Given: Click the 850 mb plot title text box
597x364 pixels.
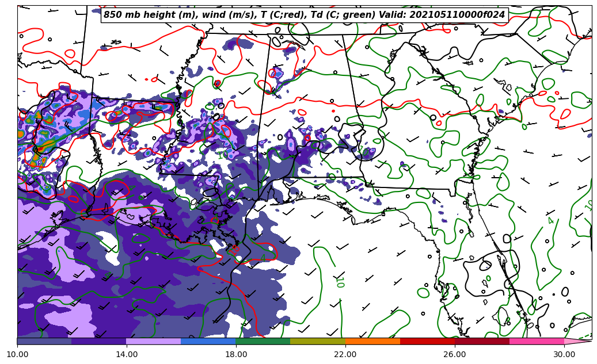Looking at the screenshot, I should 305,15.
